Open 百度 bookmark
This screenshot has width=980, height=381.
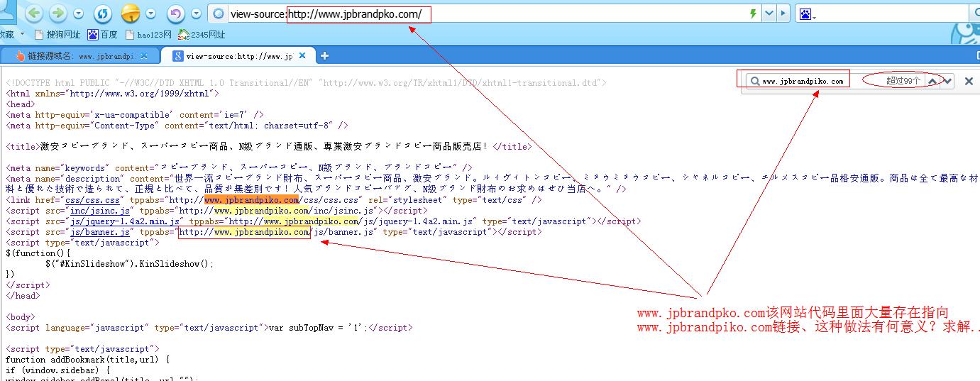[x=103, y=34]
